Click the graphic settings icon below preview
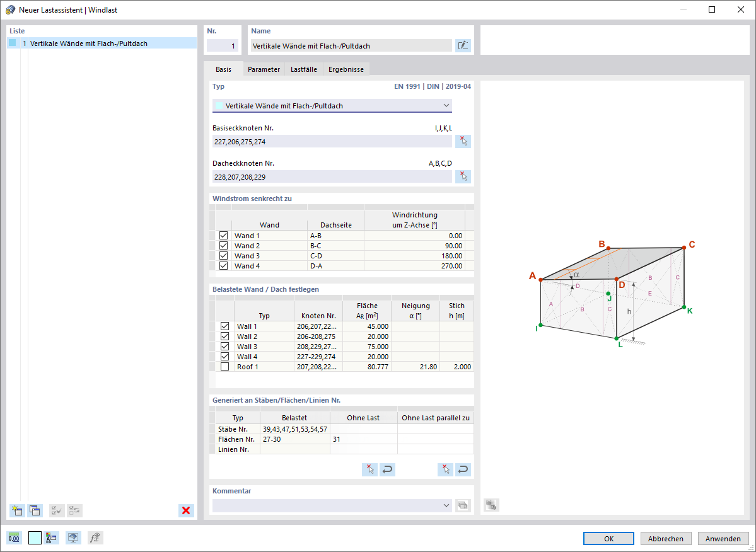756x552 pixels. pos(491,505)
